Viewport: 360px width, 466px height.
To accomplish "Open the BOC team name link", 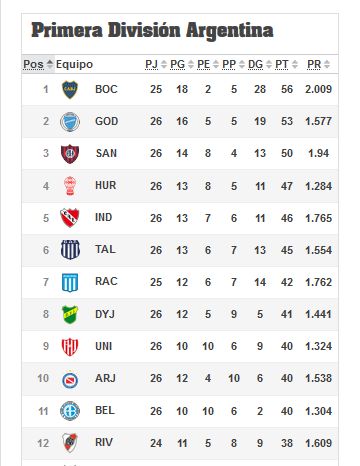I will click(106, 89).
